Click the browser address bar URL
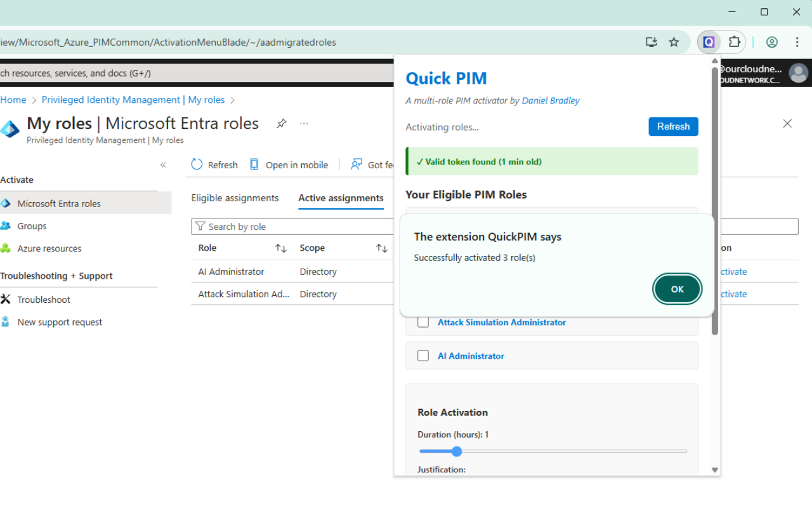812x508 pixels. (168, 43)
